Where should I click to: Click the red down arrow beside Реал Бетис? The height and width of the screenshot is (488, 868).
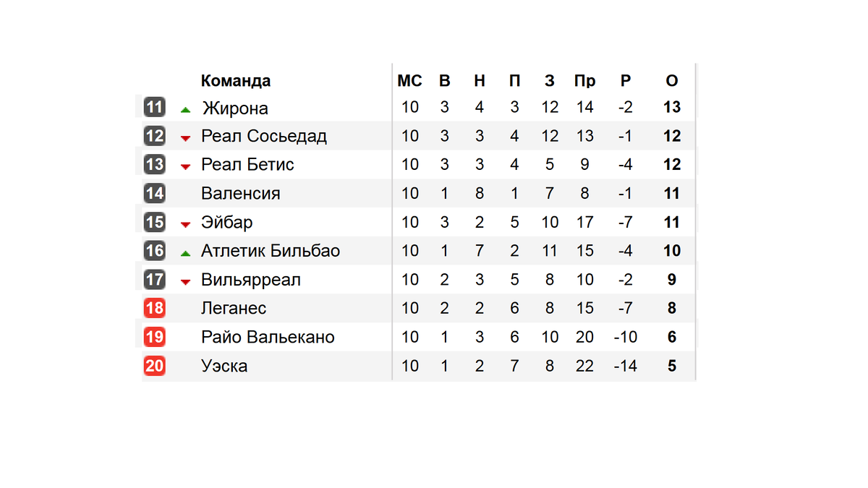tap(185, 167)
